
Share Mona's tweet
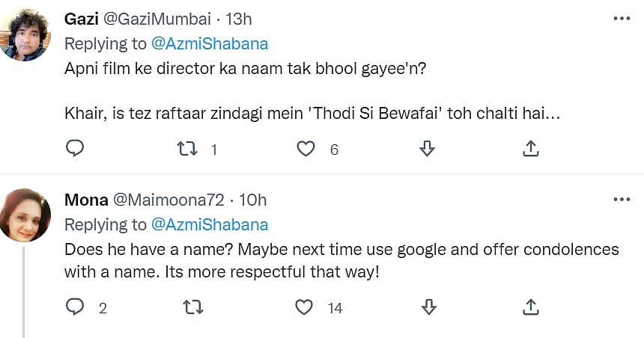[x=531, y=307]
